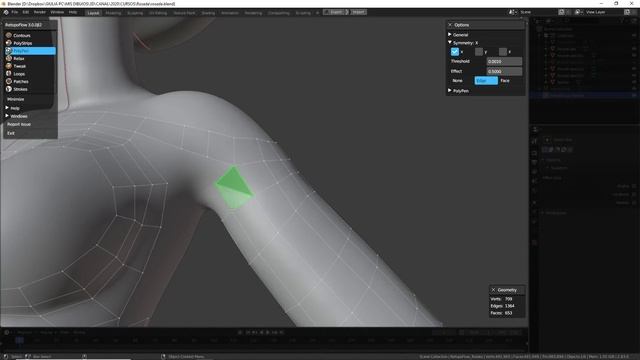Switch to the Modeling workspace tab
640x360 pixels.
pyautogui.click(x=113, y=13)
